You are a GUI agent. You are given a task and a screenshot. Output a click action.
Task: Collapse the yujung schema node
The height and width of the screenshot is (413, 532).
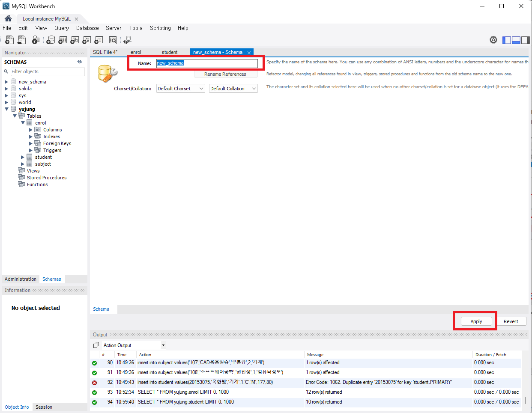click(6, 109)
